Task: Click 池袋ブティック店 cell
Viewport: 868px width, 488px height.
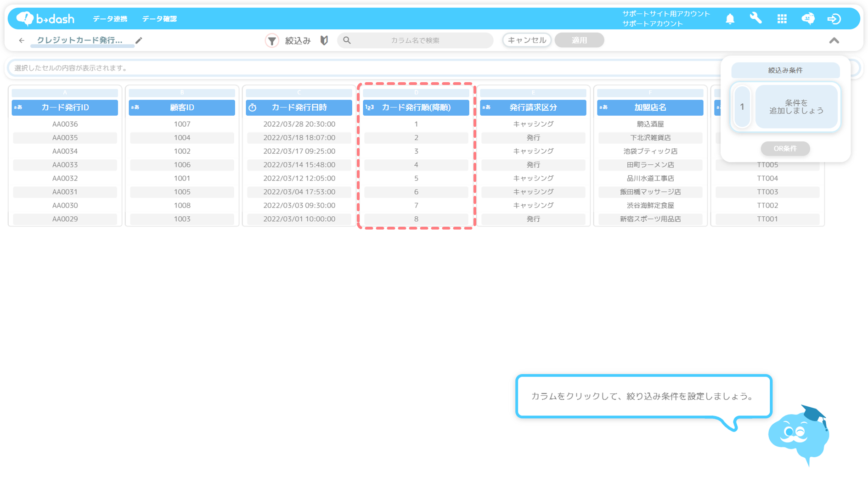Action: click(650, 151)
